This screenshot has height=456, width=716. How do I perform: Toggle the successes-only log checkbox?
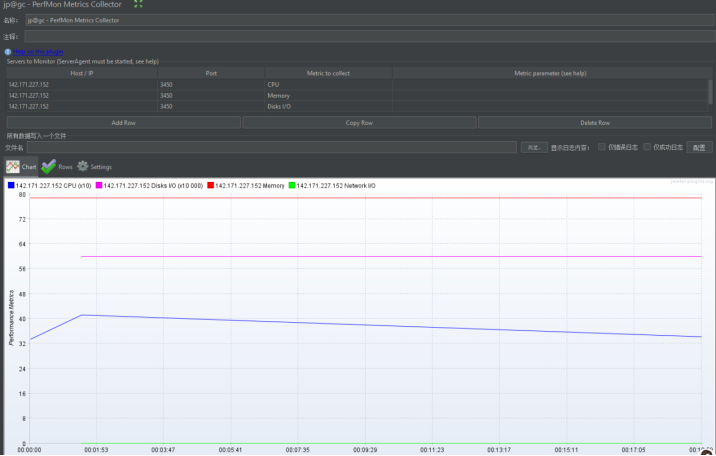click(648, 147)
